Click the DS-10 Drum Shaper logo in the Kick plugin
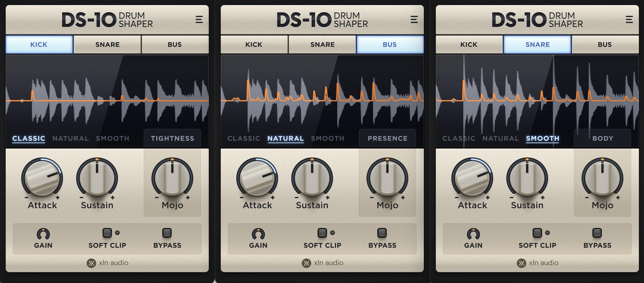This screenshot has width=644, height=283. (107, 20)
